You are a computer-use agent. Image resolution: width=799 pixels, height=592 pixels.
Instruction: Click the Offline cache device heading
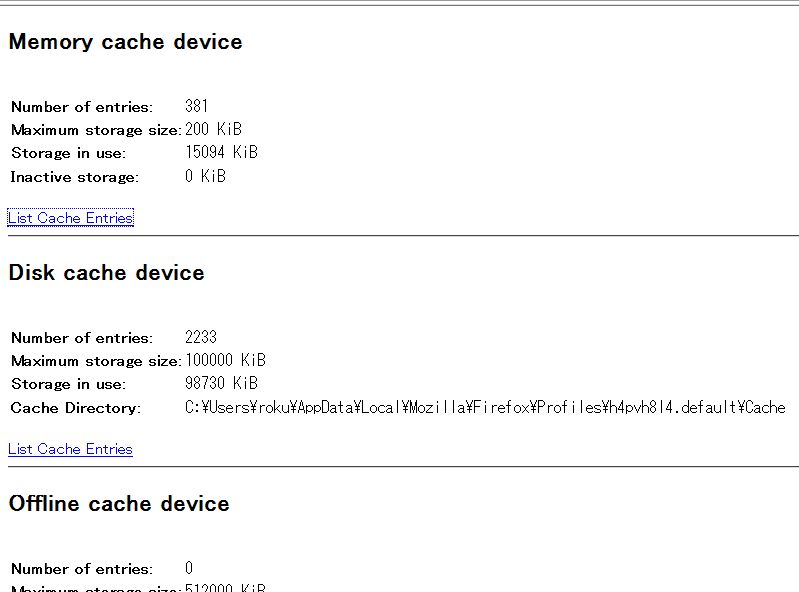coord(119,504)
